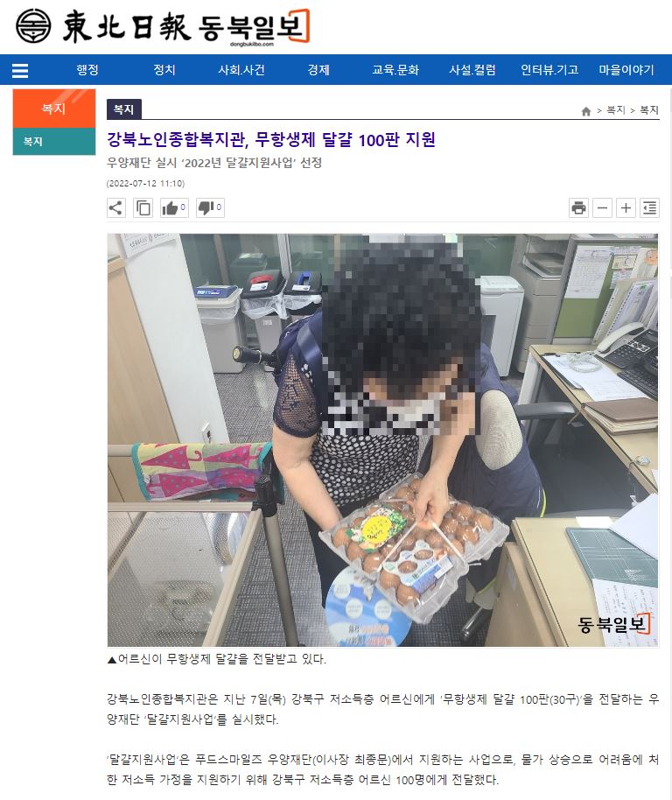Go to 교육.문화 section

click(395, 70)
